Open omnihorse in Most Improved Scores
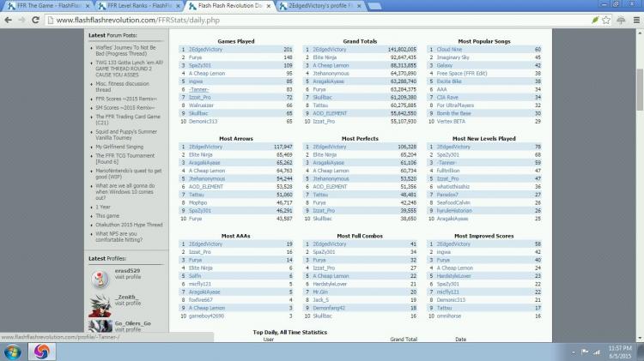 449,316
